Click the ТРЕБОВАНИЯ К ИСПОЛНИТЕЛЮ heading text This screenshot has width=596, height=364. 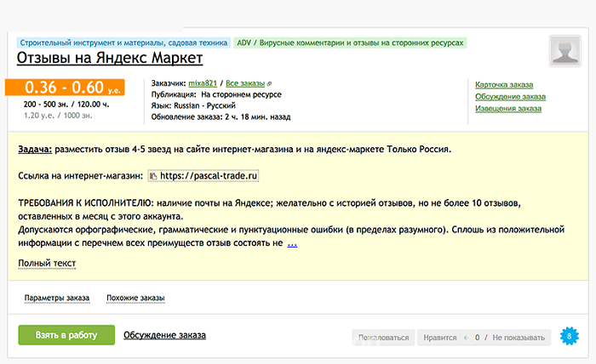pyautogui.click(x=86, y=203)
